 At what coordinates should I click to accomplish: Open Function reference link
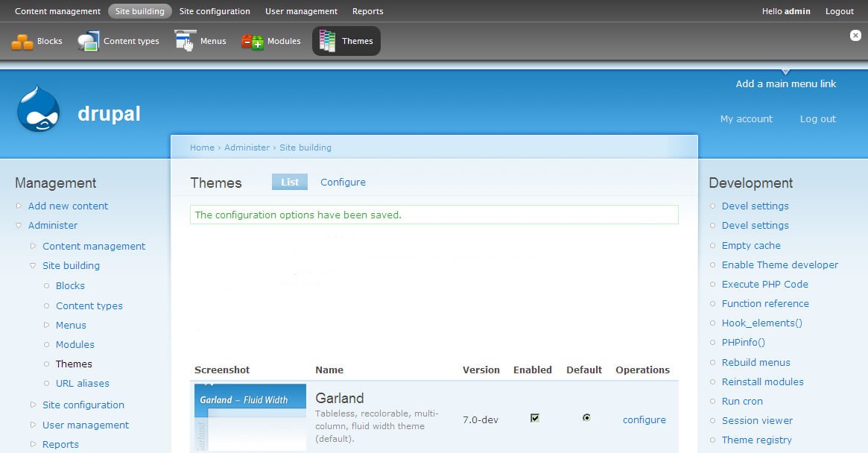pyautogui.click(x=765, y=303)
